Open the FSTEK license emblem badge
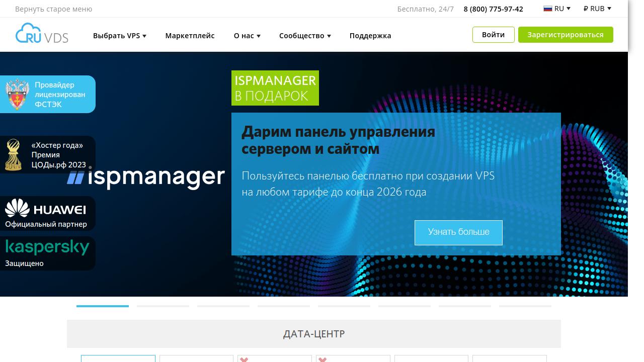Image resolution: width=644 pixels, height=362 pixels. click(x=18, y=94)
